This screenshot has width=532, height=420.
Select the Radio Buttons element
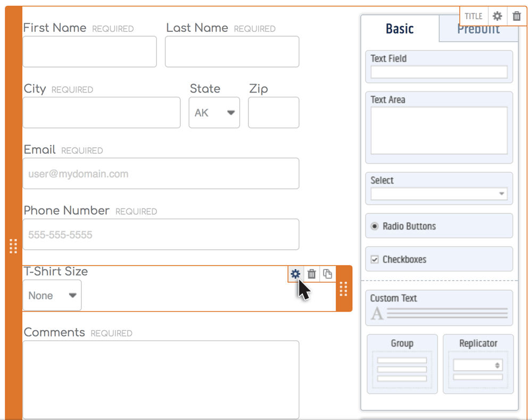(x=439, y=225)
